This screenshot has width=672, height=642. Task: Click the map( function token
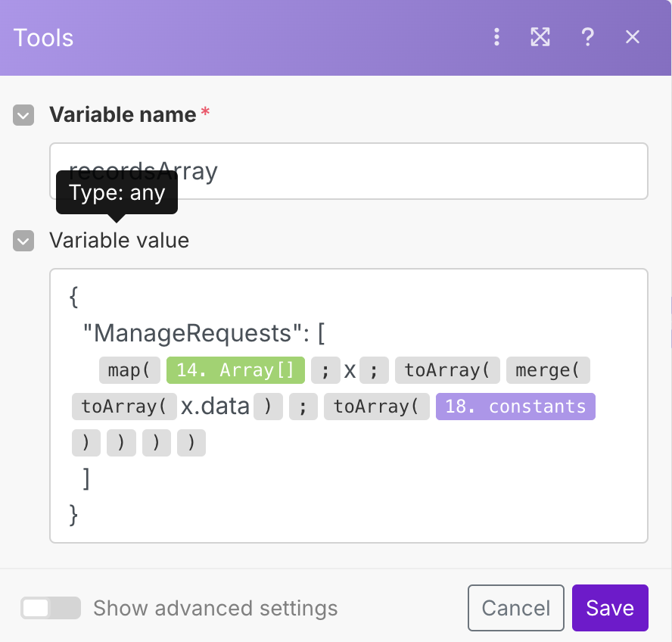(129, 370)
